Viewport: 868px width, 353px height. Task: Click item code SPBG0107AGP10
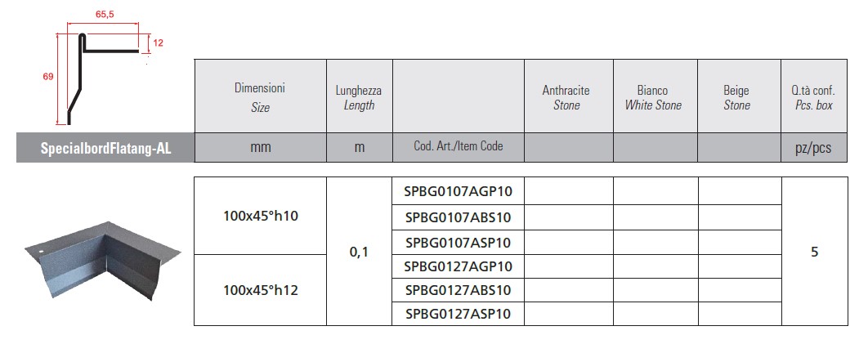tap(459, 191)
